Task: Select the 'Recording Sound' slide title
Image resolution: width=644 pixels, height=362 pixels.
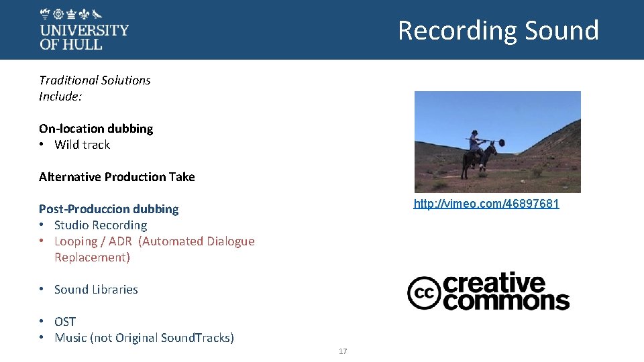Action: pyautogui.click(x=498, y=31)
